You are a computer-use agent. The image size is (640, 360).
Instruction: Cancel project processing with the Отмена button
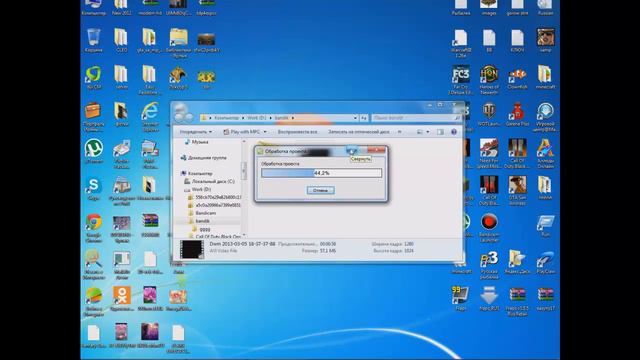click(320, 190)
